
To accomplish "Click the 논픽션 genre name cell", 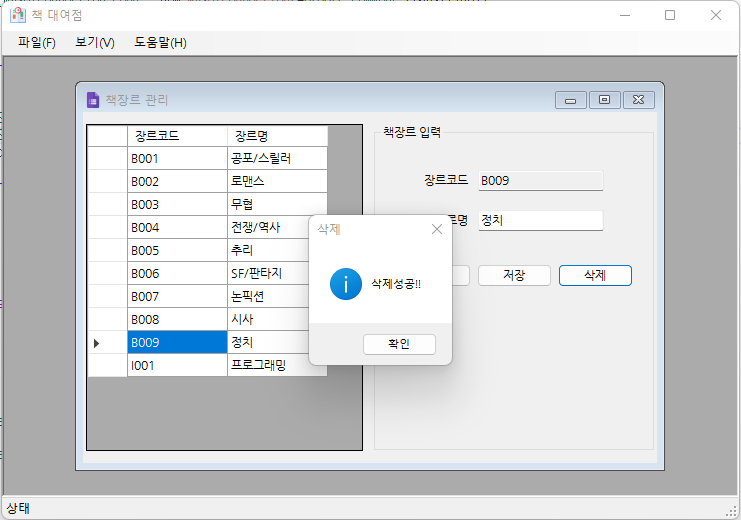I will 268,296.
